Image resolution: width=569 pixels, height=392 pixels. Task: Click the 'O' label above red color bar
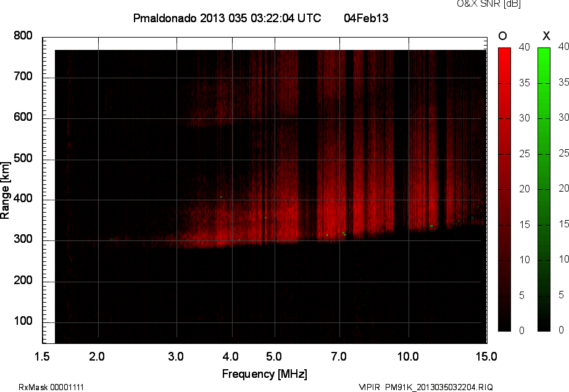coord(502,36)
